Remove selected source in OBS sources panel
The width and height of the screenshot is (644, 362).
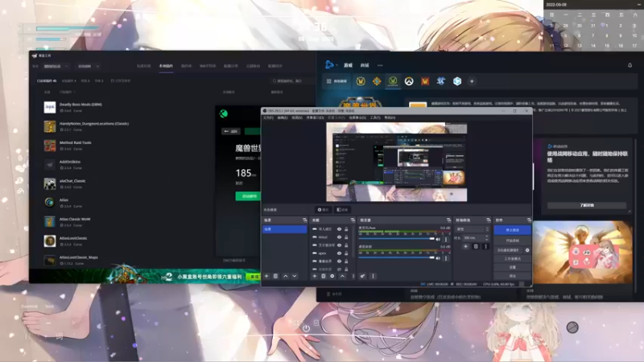[324, 276]
